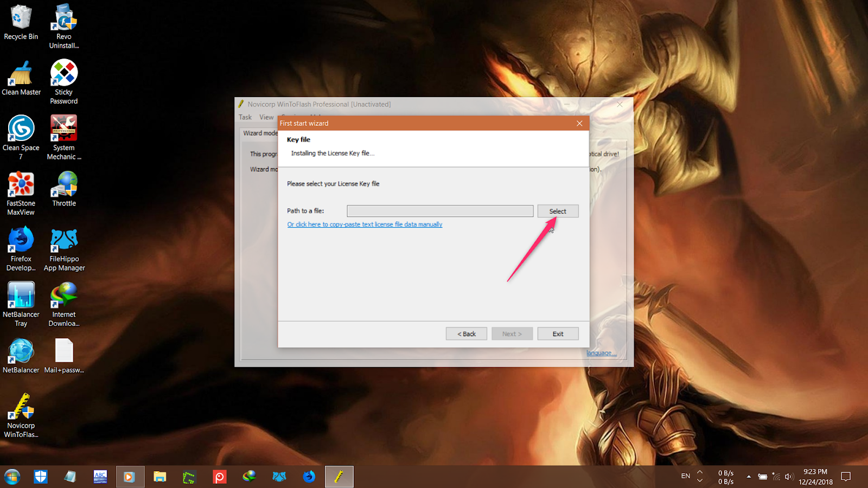The height and width of the screenshot is (488, 868).
Task: Launch Clean Space 7 from the desktop
Action: click(21, 137)
